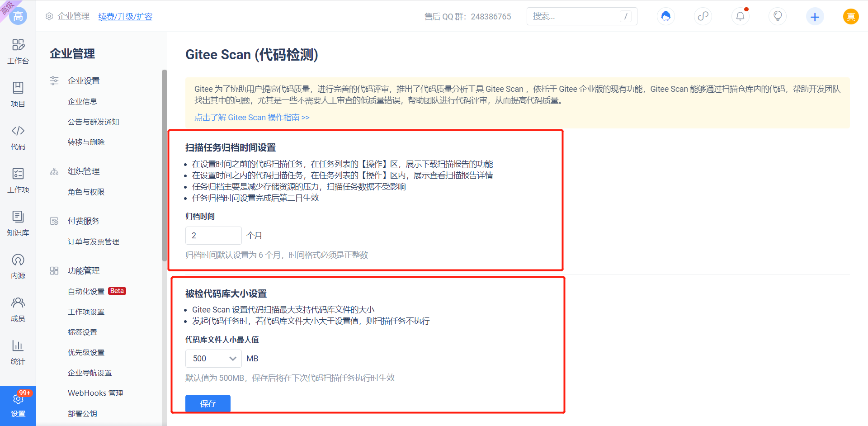Select 角色与权限 in sidebar

click(x=86, y=192)
